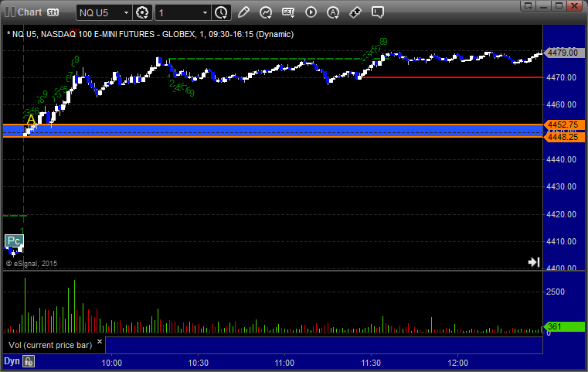Viewport: 588px width, 372px height.
Task: Click the 12:00 time axis label
Action: (458, 363)
